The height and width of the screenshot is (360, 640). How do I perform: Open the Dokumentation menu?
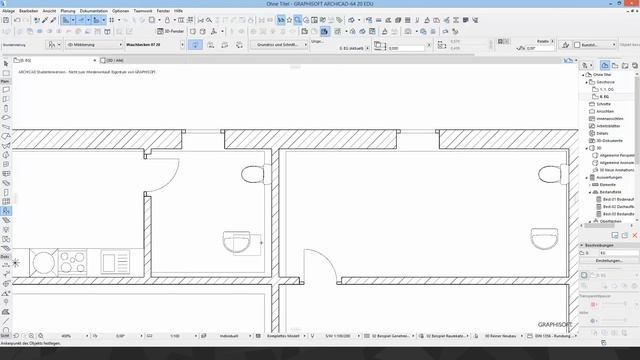tap(94, 11)
